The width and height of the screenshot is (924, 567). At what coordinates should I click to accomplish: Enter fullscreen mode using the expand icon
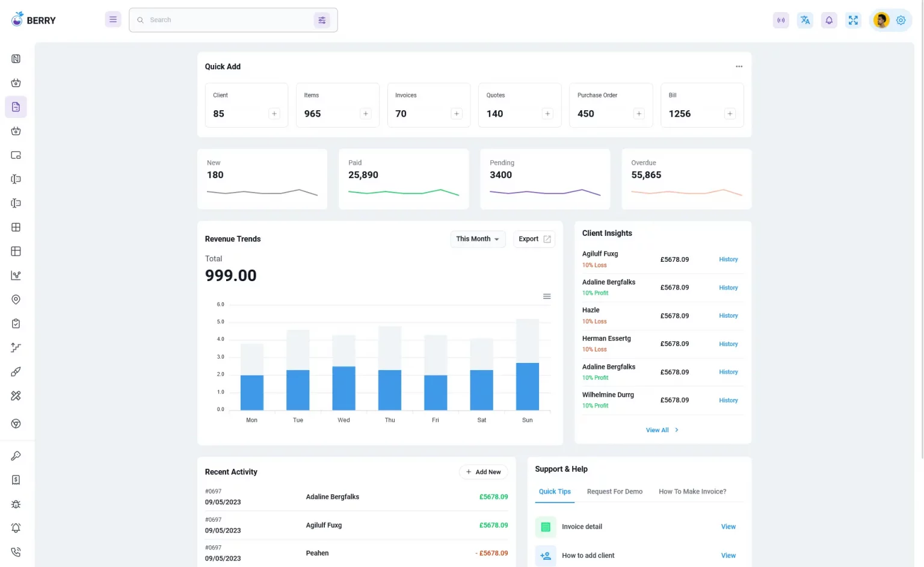[x=853, y=20]
